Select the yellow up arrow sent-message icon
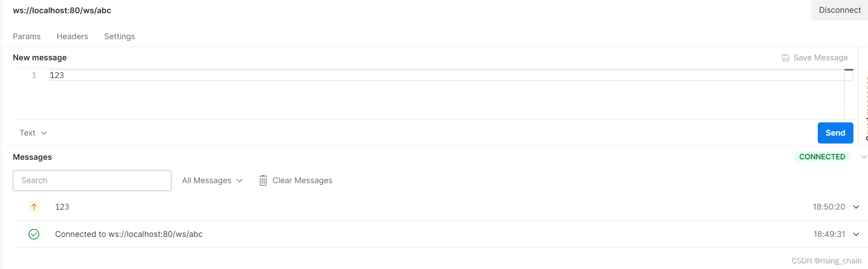Image resolution: width=868 pixels, height=269 pixels. coord(34,207)
